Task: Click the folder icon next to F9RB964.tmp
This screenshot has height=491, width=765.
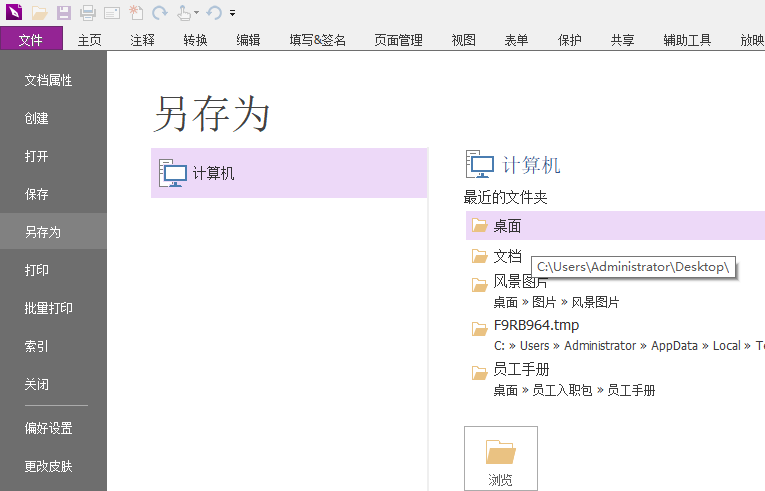Action: point(480,329)
